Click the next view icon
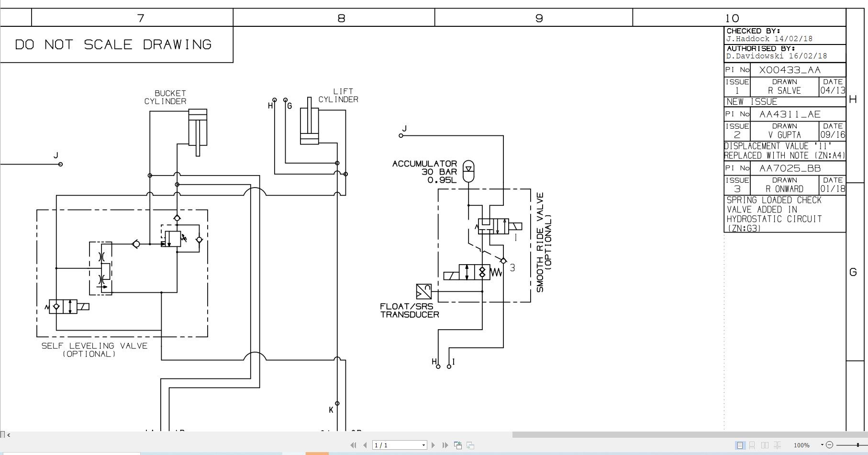 click(x=470, y=445)
